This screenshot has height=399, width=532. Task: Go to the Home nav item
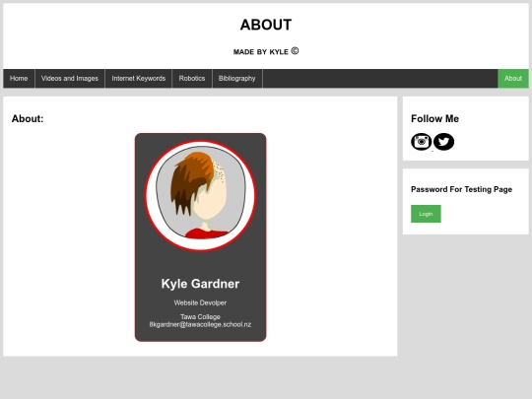[x=19, y=79]
